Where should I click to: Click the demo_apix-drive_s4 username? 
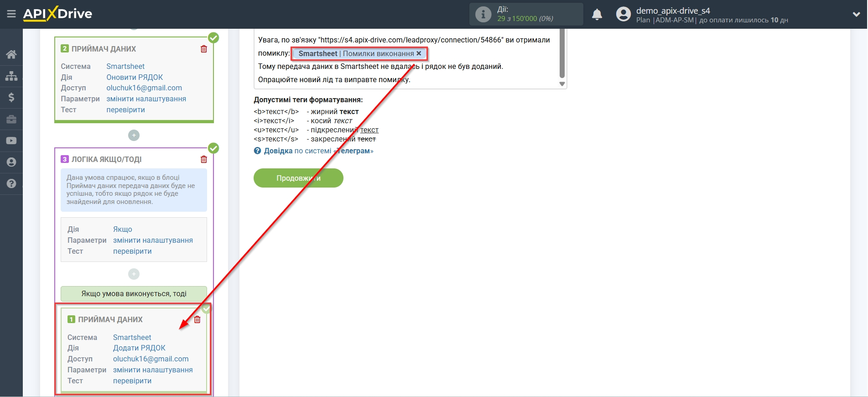[673, 10]
